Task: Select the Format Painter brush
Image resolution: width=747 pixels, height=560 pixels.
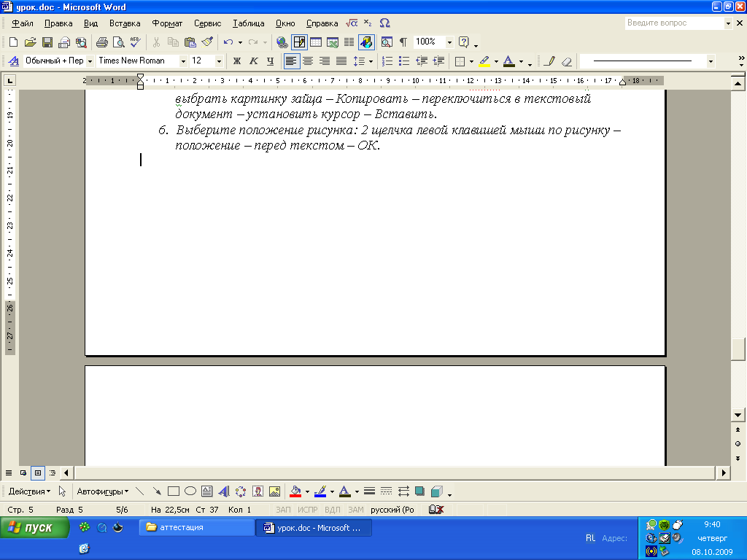Action: coord(207,42)
